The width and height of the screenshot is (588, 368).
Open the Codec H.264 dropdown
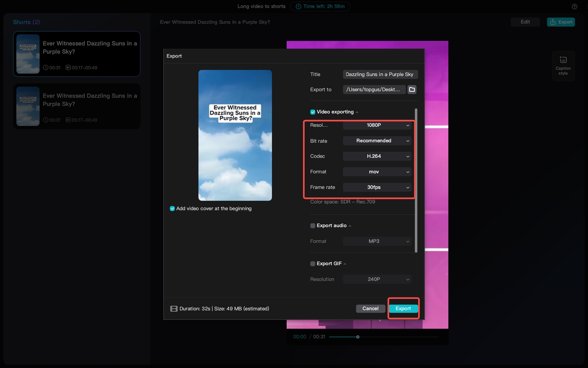(x=377, y=156)
